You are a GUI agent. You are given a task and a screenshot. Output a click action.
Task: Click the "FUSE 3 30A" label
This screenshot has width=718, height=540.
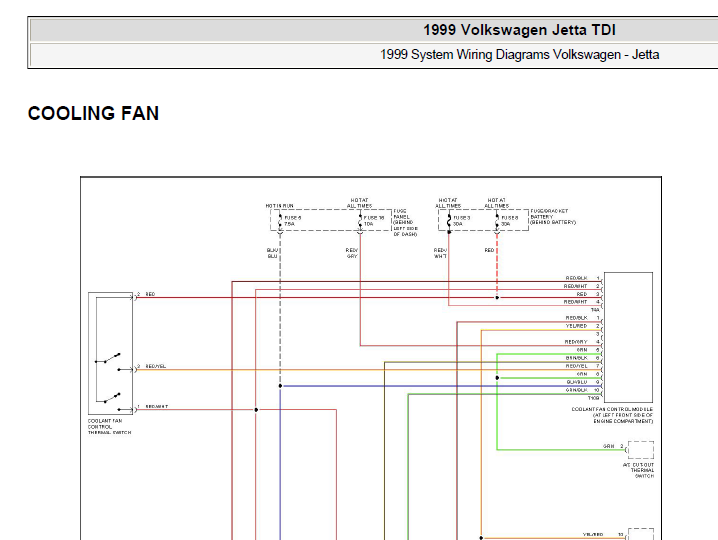(x=461, y=221)
